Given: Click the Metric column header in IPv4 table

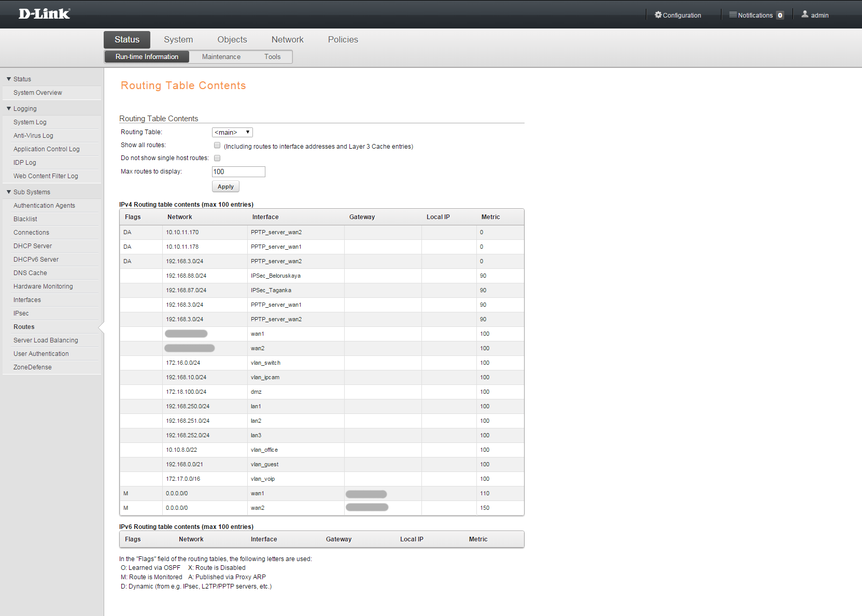Looking at the screenshot, I should pyautogui.click(x=490, y=217).
